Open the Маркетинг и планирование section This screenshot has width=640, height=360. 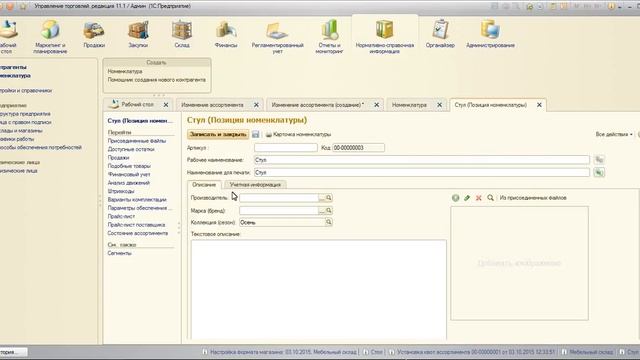(x=50, y=37)
